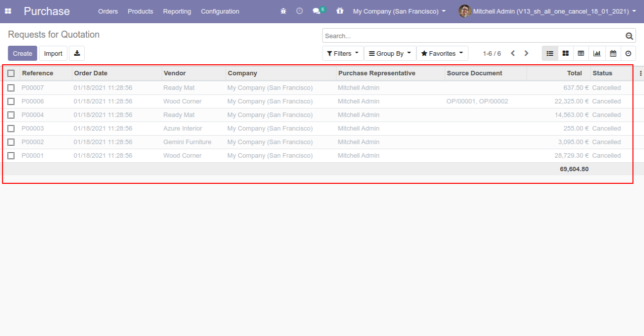Expand the My Company (San Francisco) switcher
The image size is (644, 336).
(399, 11)
